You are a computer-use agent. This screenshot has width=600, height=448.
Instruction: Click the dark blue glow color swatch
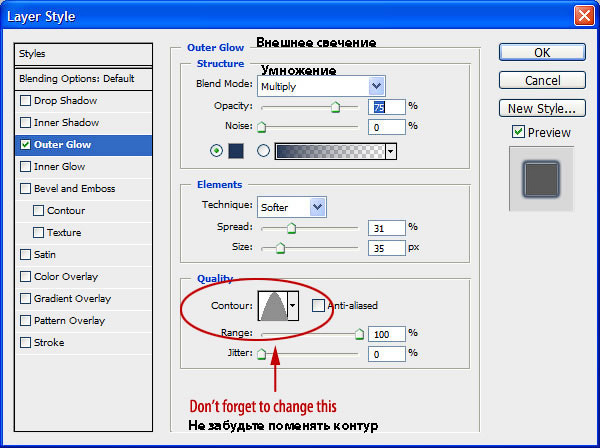236,151
